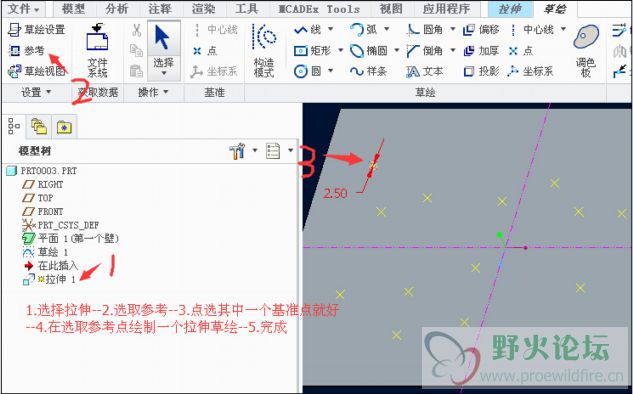Screen dimensions: 633x394
Task: Switch to the 注释 ribbon tab
Action: click(160, 8)
